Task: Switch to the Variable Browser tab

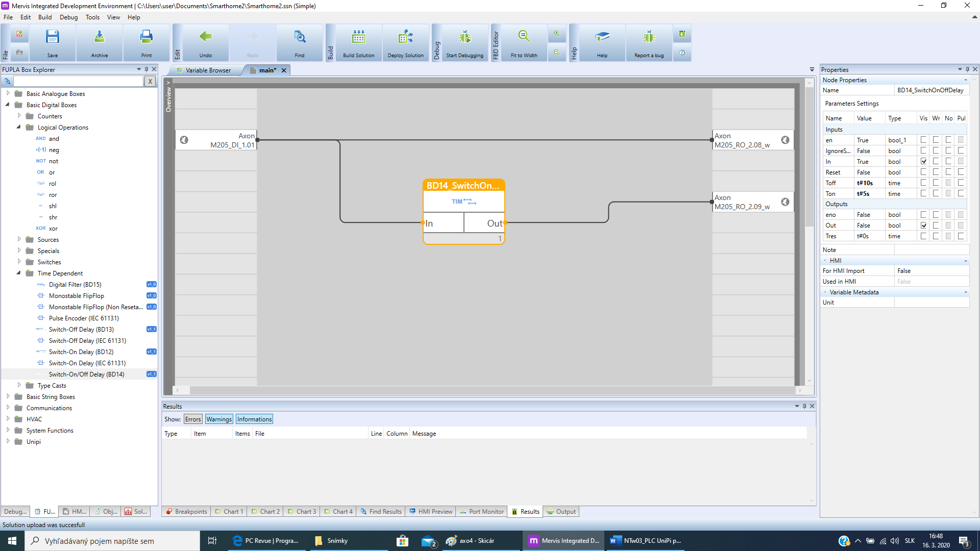Action: [x=208, y=70]
